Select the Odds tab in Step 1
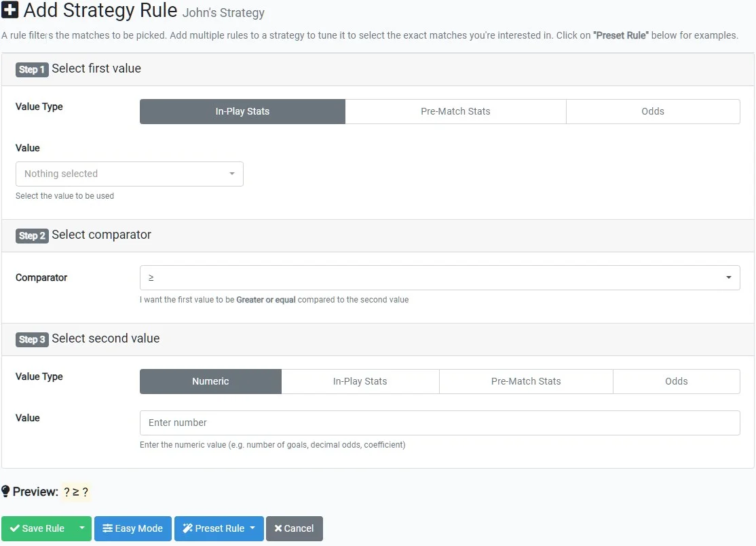756x546 pixels. [x=652, y=111]
